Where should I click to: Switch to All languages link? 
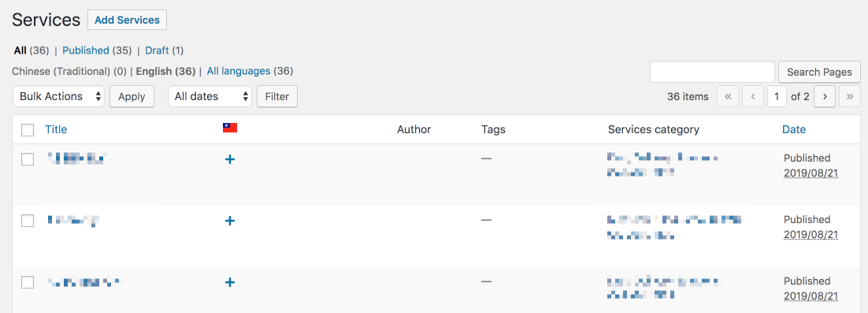click(239, 71)
